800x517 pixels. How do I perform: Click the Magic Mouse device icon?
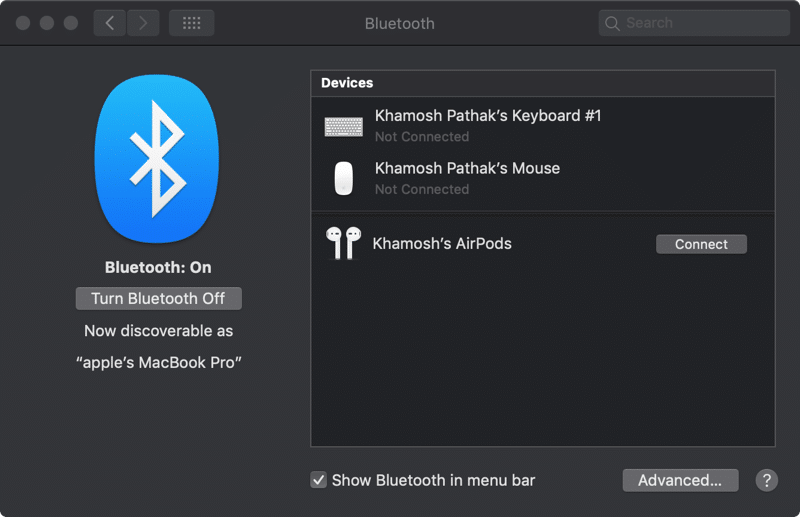[x=344, y=178]
